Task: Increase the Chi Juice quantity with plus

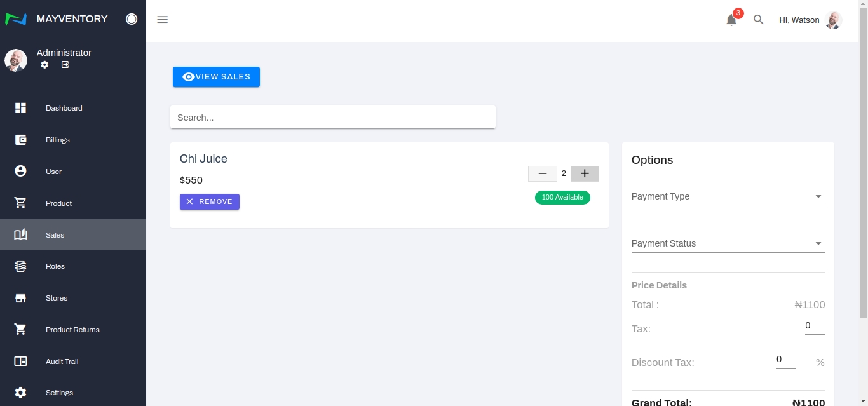Action: (585, 173)
